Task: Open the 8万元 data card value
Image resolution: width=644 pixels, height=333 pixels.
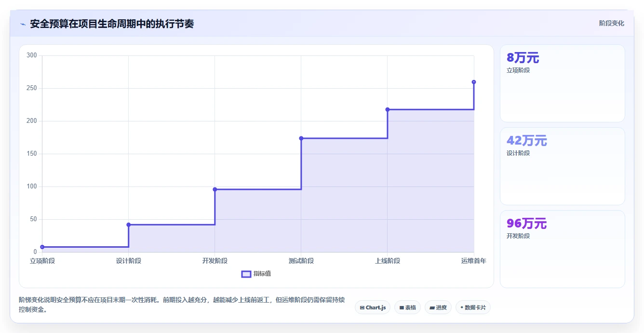Action: 523,58
